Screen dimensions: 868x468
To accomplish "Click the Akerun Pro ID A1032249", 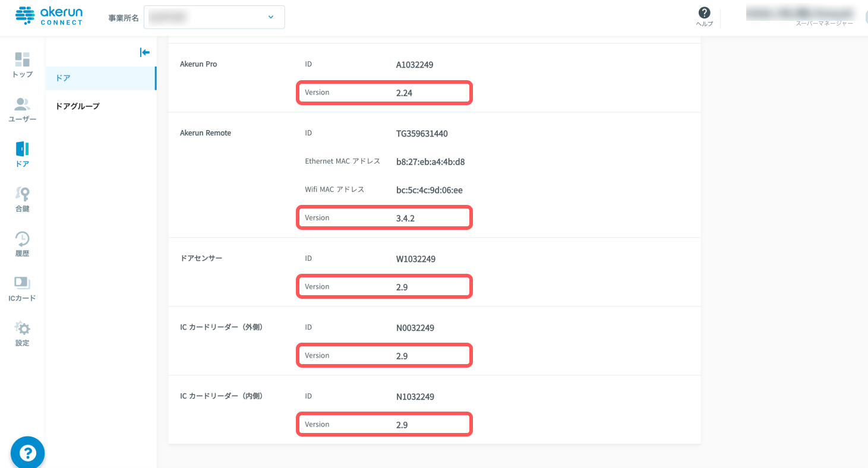I will pos(415,65).
